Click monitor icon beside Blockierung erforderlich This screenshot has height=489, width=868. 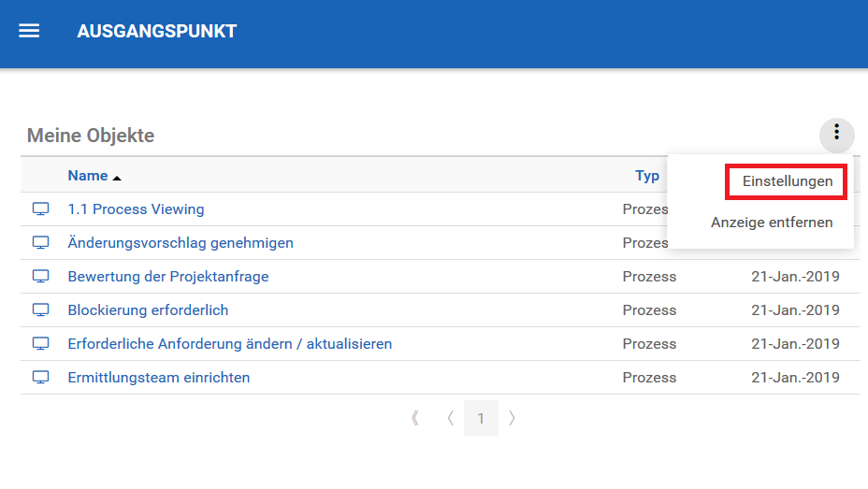tap(41, 309)
